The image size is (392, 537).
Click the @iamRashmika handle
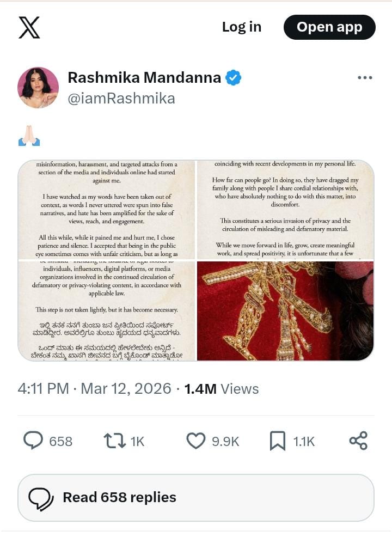pyautogui.click(x=121, y=99)
